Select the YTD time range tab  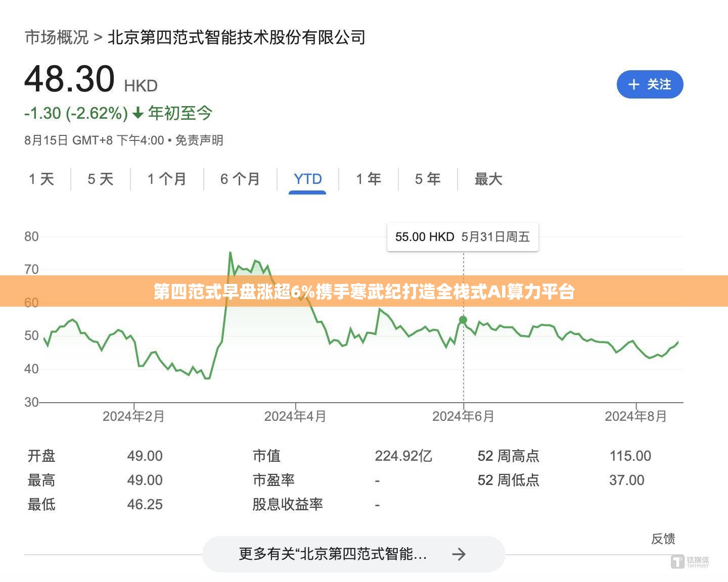click(307, 179)
